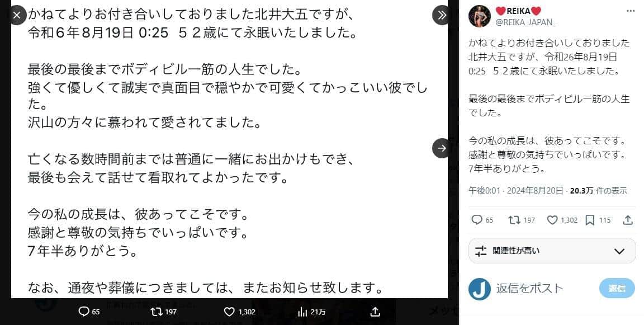Click the 返信 submit button
Screen dimensions: 644x325
click(x=617, y=289)
